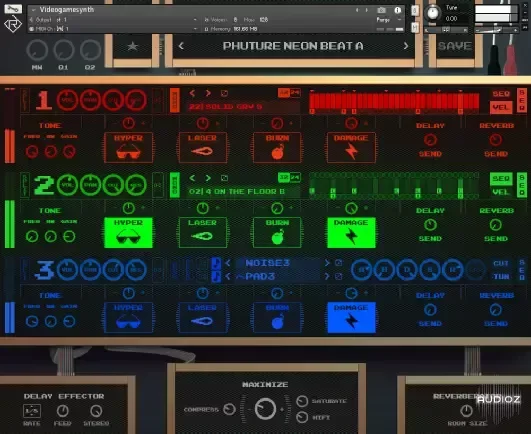This screenshot has width=531, height=434.
Task: Click the blue layer A envelope knob
Action: [361, 270]
